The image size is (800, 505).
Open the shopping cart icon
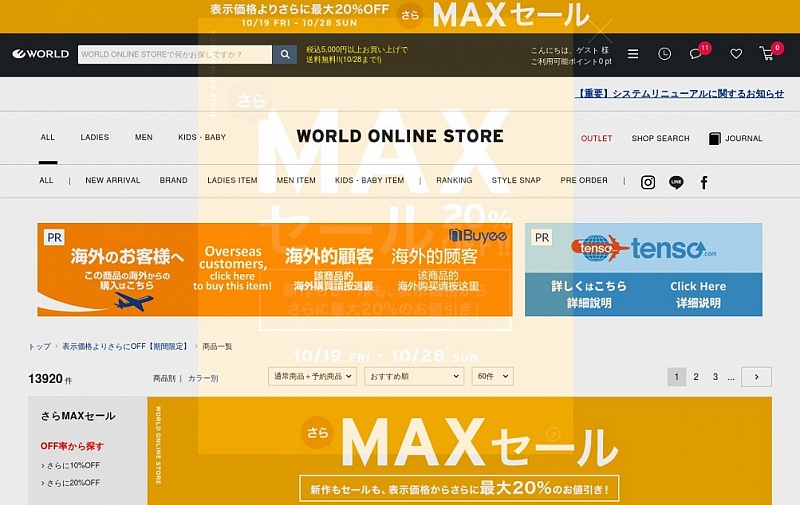pos(769,54)
